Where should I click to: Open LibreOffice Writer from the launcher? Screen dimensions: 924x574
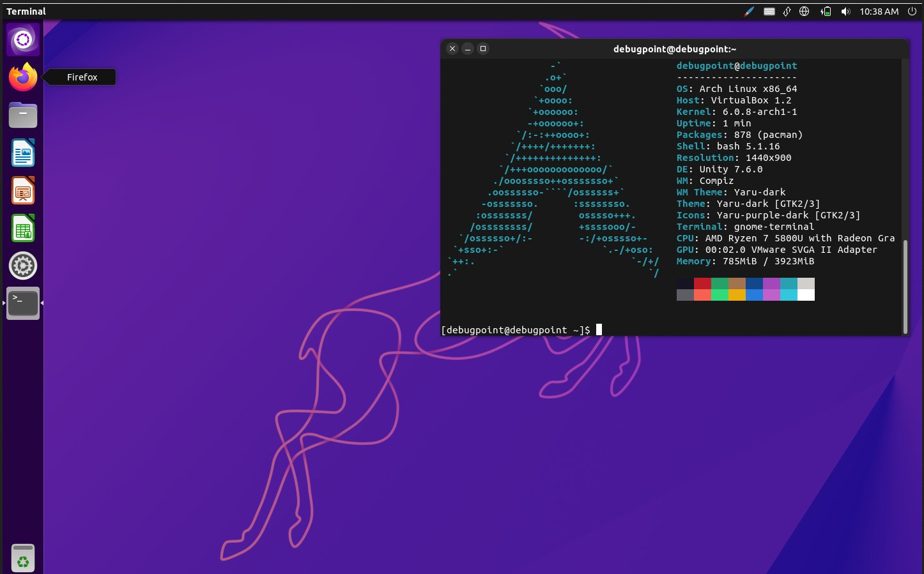[23, 153]
